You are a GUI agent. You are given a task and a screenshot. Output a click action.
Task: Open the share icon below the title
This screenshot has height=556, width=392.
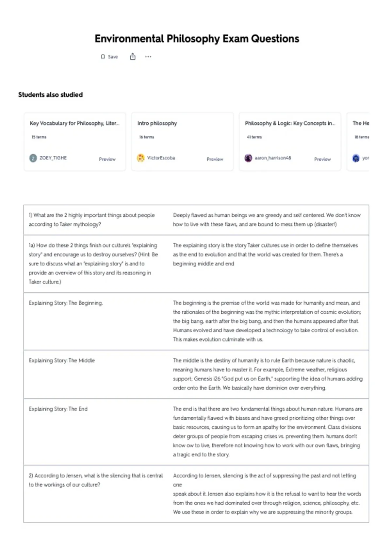[x=133, y=57]
